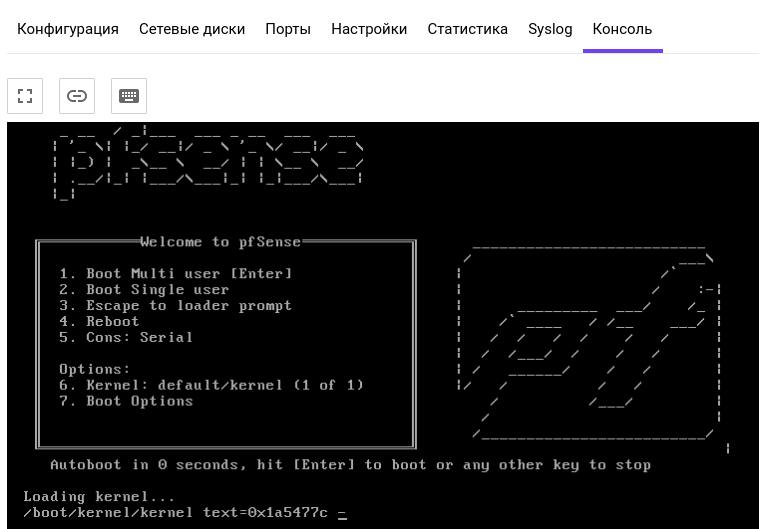This screenshot has height=529, width=771.
Task: Expand the console to fullscreen
Action: pyautogui.click(x=25, y=96)
